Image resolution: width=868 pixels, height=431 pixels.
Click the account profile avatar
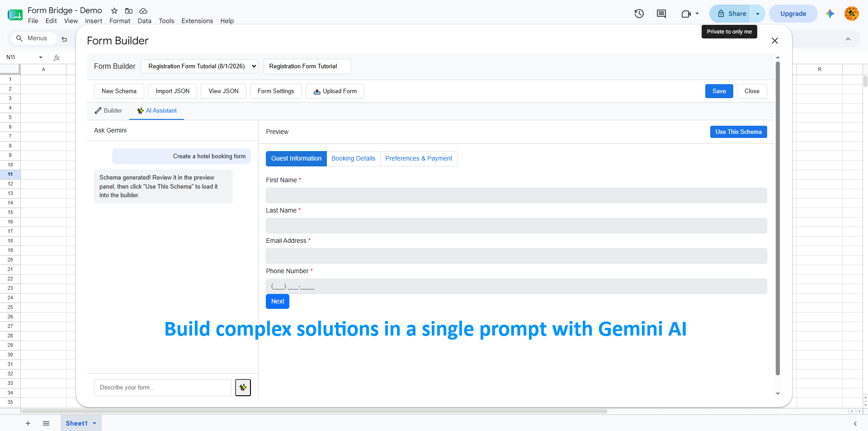tap(852, 14)
